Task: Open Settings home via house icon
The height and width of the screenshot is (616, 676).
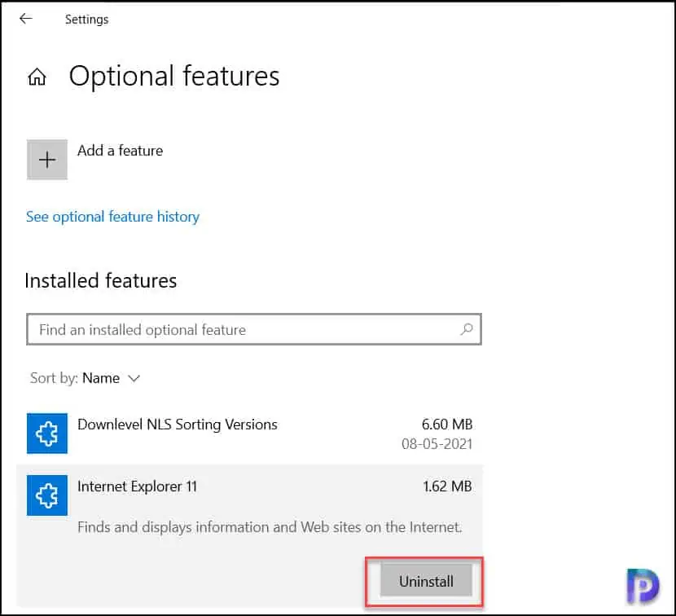Action: coord(37,77)
